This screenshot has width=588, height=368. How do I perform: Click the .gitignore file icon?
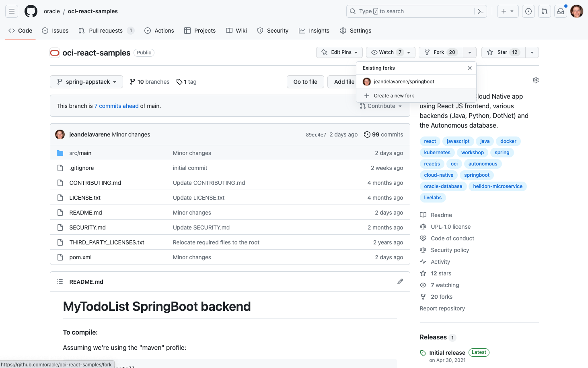(x=60, y=168)
